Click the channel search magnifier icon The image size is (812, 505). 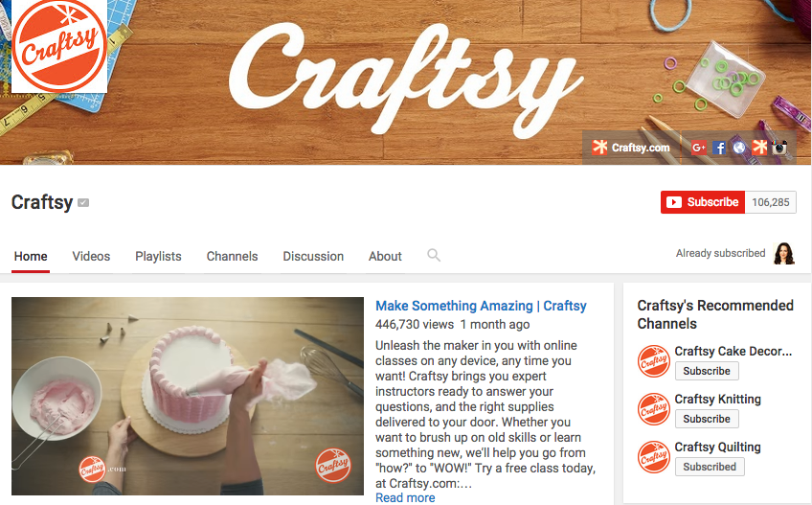(x=434, y=255)
